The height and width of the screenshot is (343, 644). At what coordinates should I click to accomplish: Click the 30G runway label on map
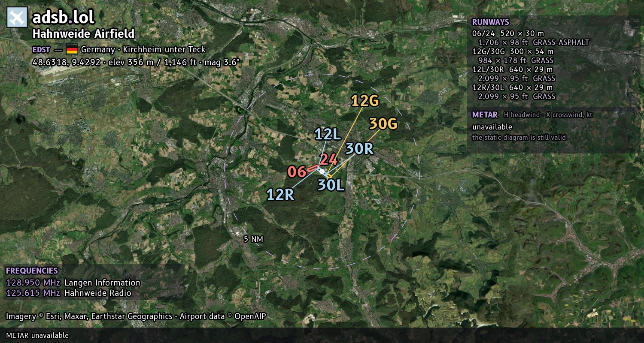click(x=383, y=124)
